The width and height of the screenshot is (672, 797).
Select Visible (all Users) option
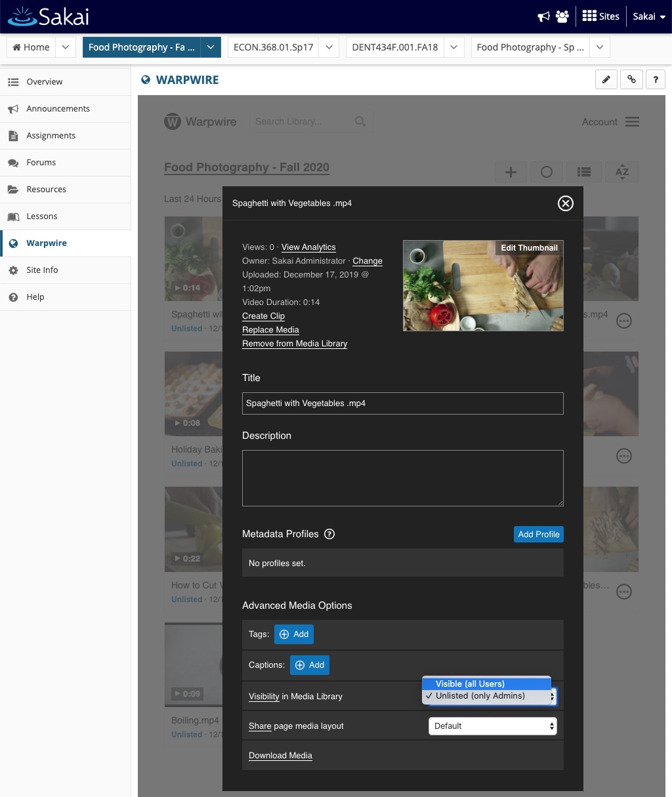pyautogui.click(x=486, y=684)
